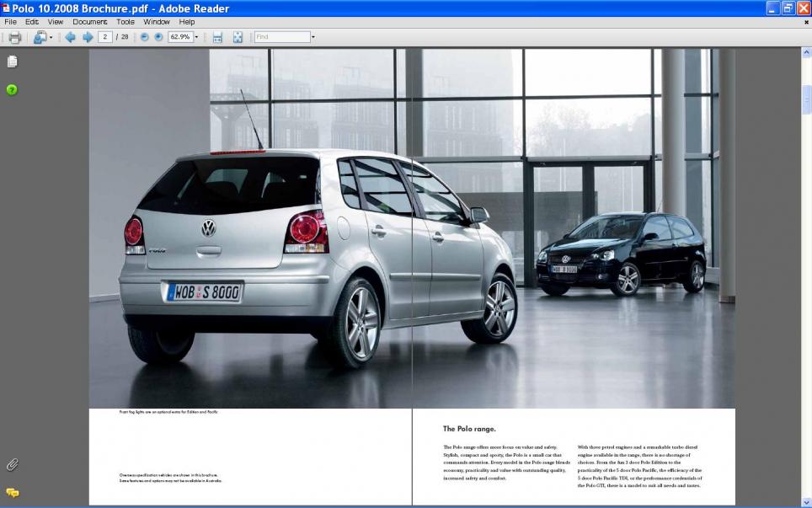The height and width of the screenshot is (508, 812).
Task: Open the Help menu
Action: pyautogui.click(x=187, y=22)
